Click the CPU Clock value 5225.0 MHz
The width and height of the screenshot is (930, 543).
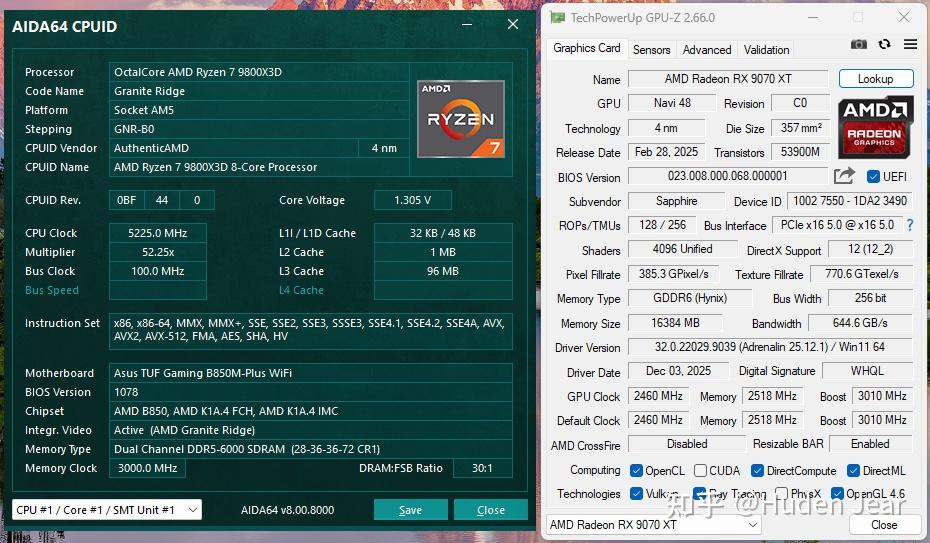(x=158, y=233)
